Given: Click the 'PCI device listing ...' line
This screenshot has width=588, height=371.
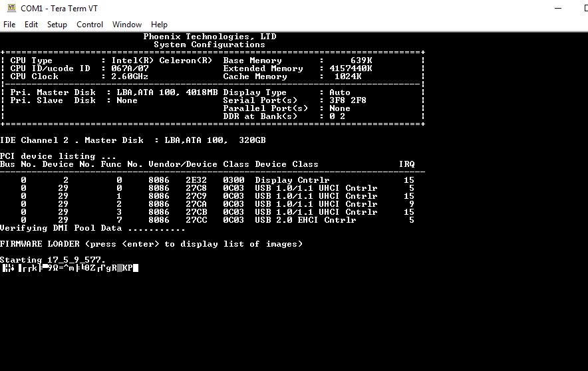Looking at the screenshot, I should (x=58, y=156).
